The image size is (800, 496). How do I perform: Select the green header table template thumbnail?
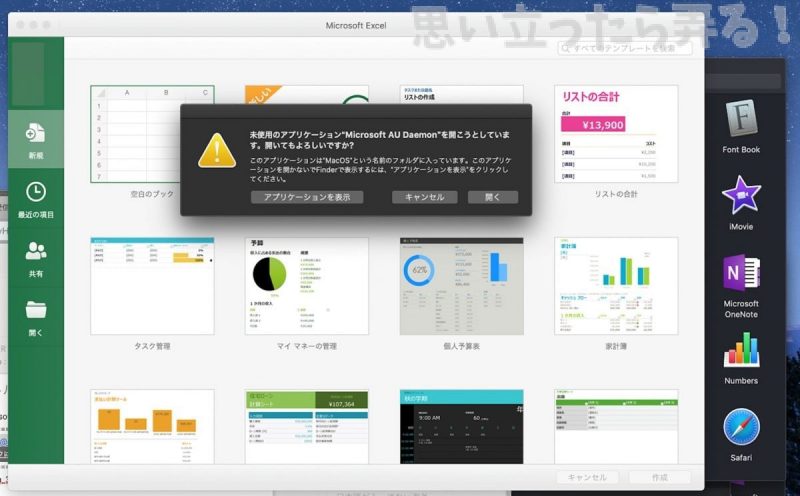[x=616, y=427]
